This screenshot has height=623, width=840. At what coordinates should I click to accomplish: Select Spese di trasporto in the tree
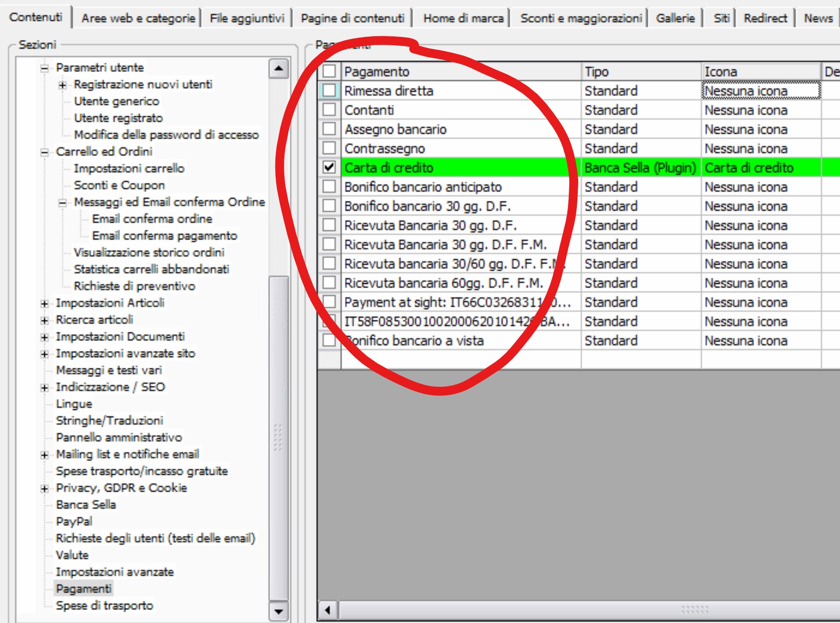coord(105,606)
